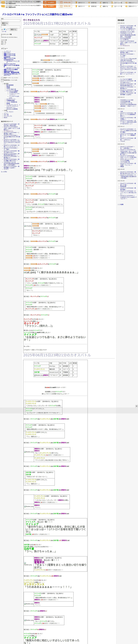Image resolution: width=138 pixels, height=644 pixels.
Task: Click the wiki logo icon in the topmost header
Action: pos(3,2)
